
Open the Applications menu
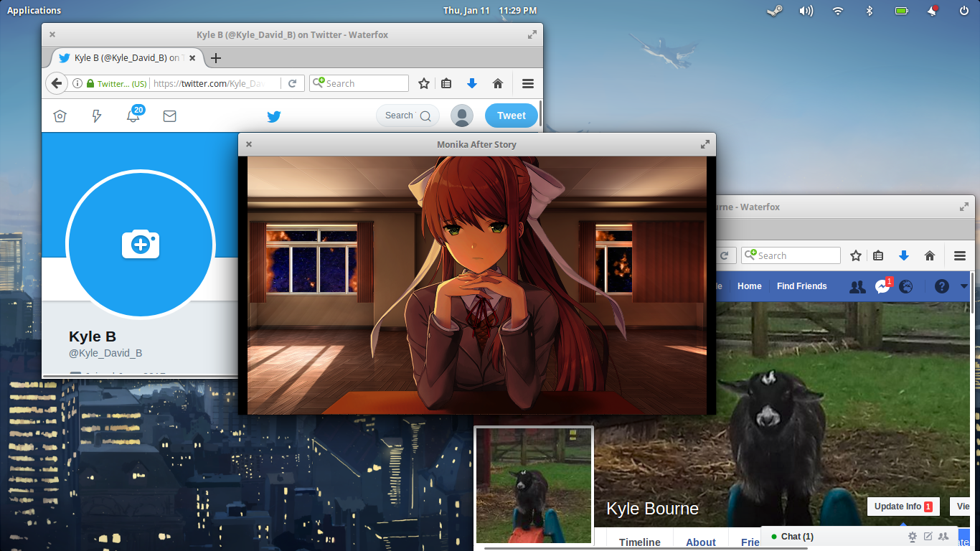pyautogui.click(x=34, y=10)
